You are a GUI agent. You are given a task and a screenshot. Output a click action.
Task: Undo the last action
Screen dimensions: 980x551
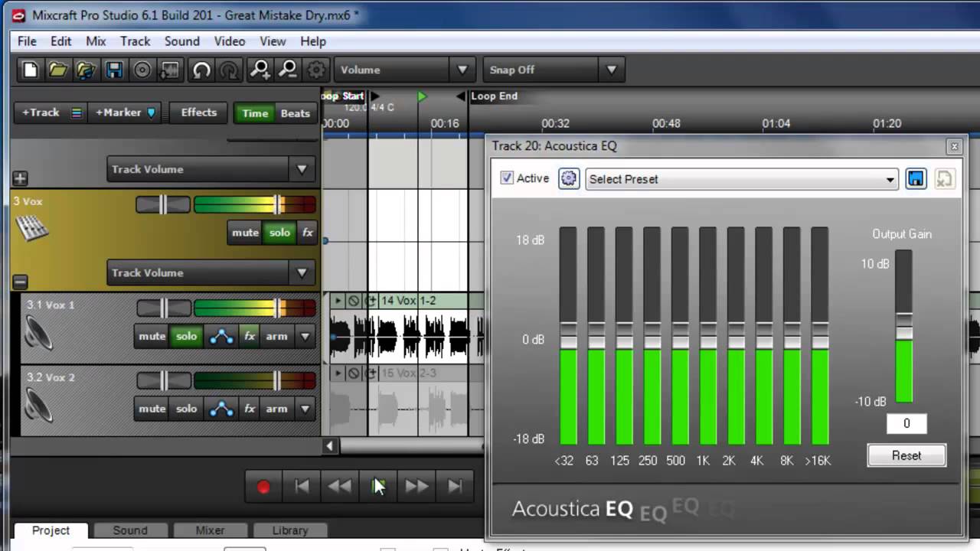coord(201,70)
